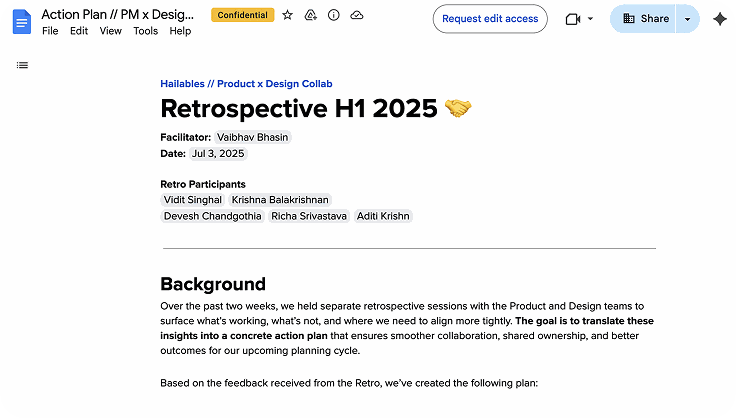Viewport: 736px width, 419px height.
Task: Open the Gemini sparkle icon
Action: 719,19
